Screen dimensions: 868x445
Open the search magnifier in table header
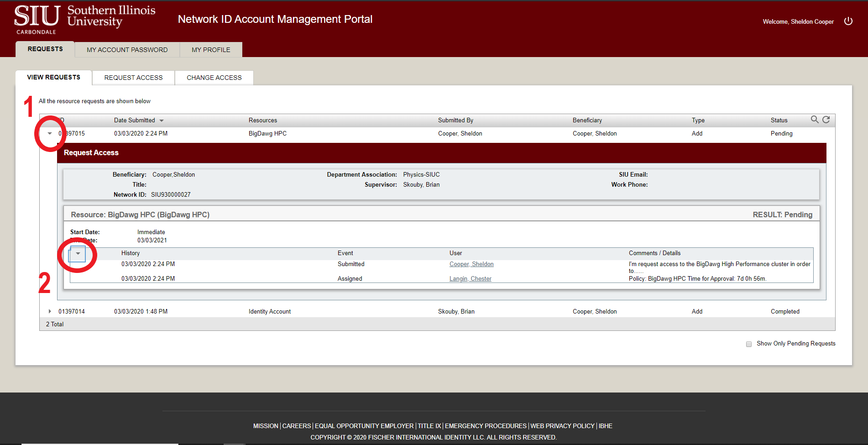(x=814, y=120)
